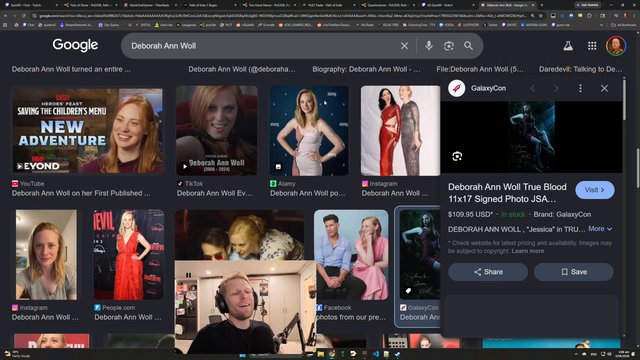Save the True Blood signed photo
This screenshot has width=640, height=360.
click(x=573, y=272)
